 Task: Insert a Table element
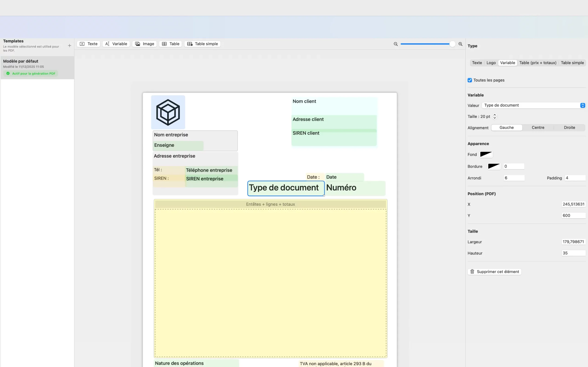171,44
